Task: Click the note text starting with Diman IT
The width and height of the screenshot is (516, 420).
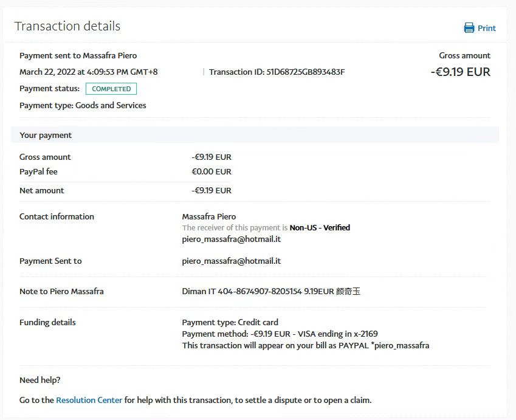Action: click(271, 291)
